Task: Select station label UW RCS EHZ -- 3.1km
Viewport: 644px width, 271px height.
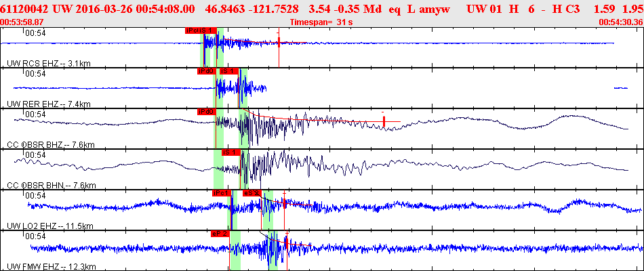Action: point(49,63)
